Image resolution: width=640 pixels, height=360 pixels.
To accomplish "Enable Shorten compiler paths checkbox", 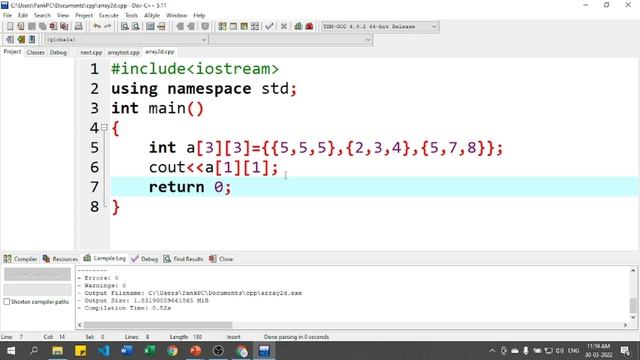I will point(7,302).
